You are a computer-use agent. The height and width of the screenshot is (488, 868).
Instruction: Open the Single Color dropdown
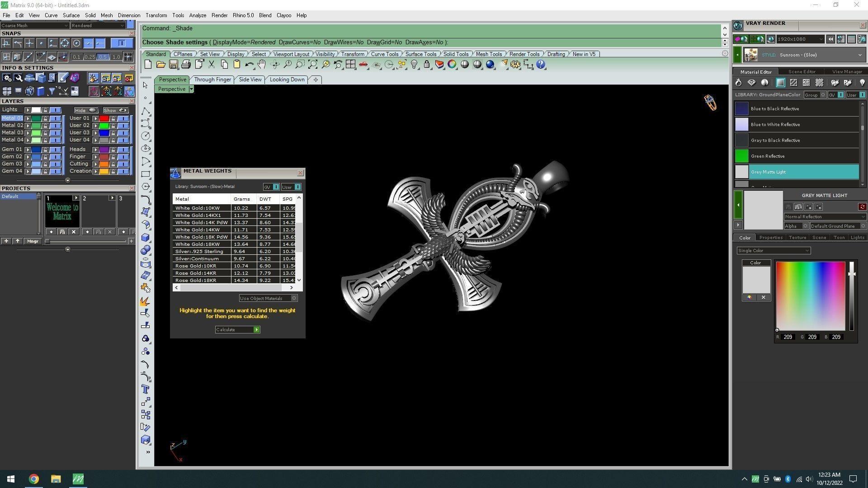point(773,250)
